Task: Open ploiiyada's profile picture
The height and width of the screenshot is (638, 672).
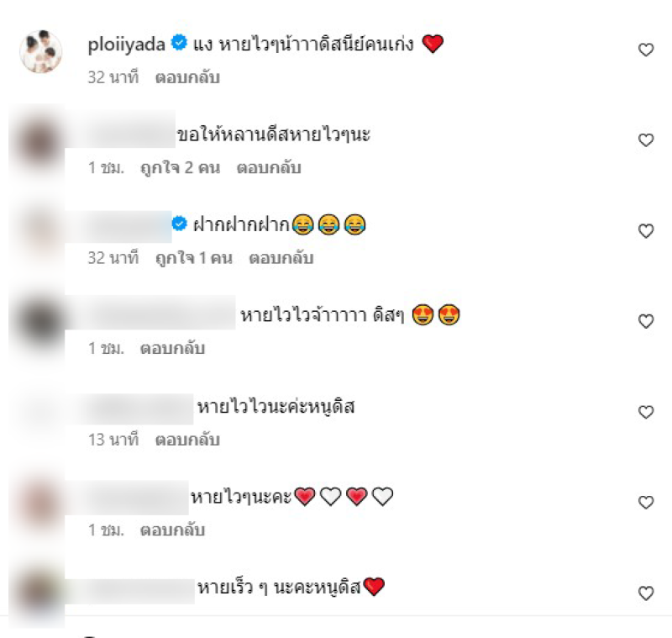Action: 40,51
